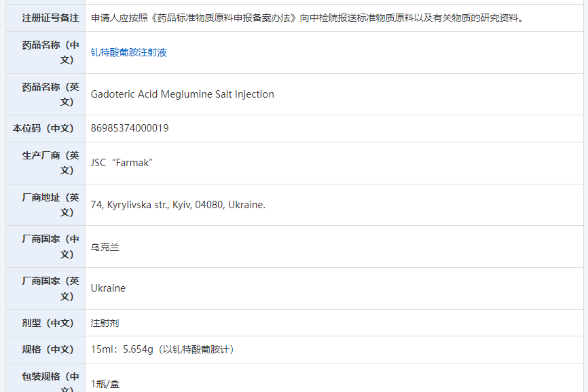Click the 本位码（中文）label
This screenshot has width=588, height=392.
click(x=45, y=128)
